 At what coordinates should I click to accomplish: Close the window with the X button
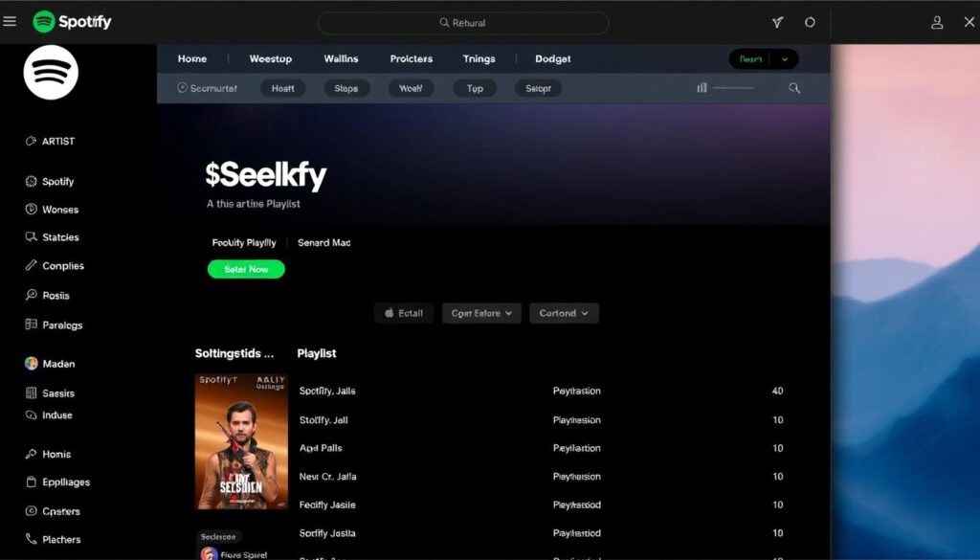969,22
